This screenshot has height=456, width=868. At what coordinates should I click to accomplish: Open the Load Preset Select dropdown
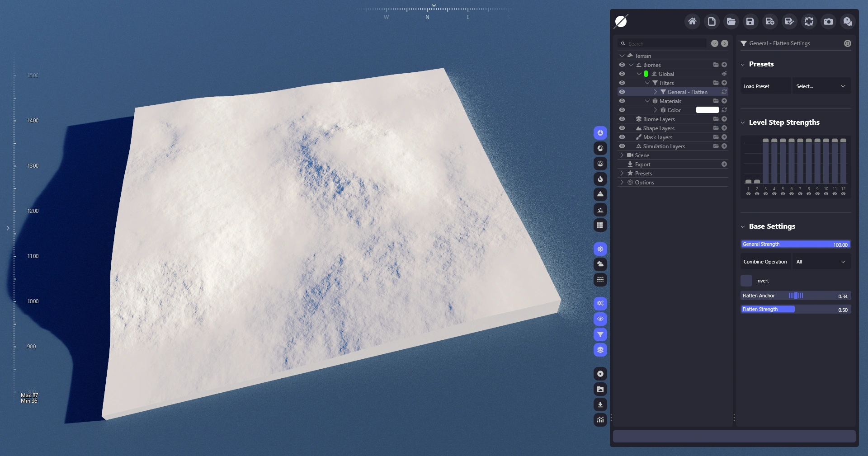click(x=821, y=86)
